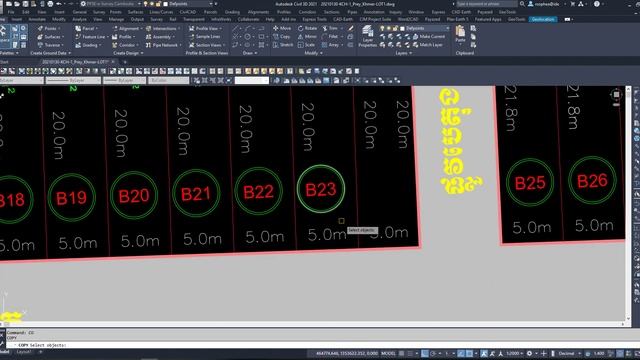Toggle ortho mode in status bar
Screen dimensions: 640x360
[x=425, y=353]
